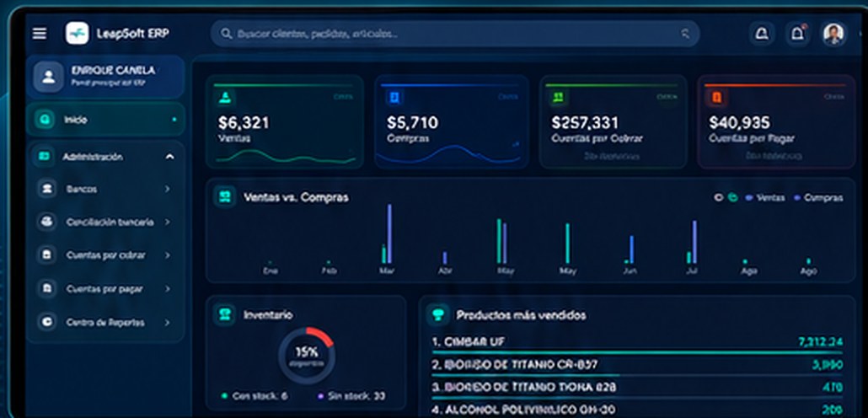Open the notification bell with red dot

[797, 34]
